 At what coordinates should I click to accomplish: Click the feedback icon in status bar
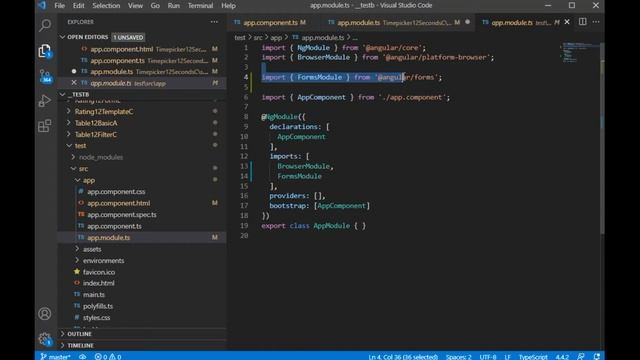581,356
